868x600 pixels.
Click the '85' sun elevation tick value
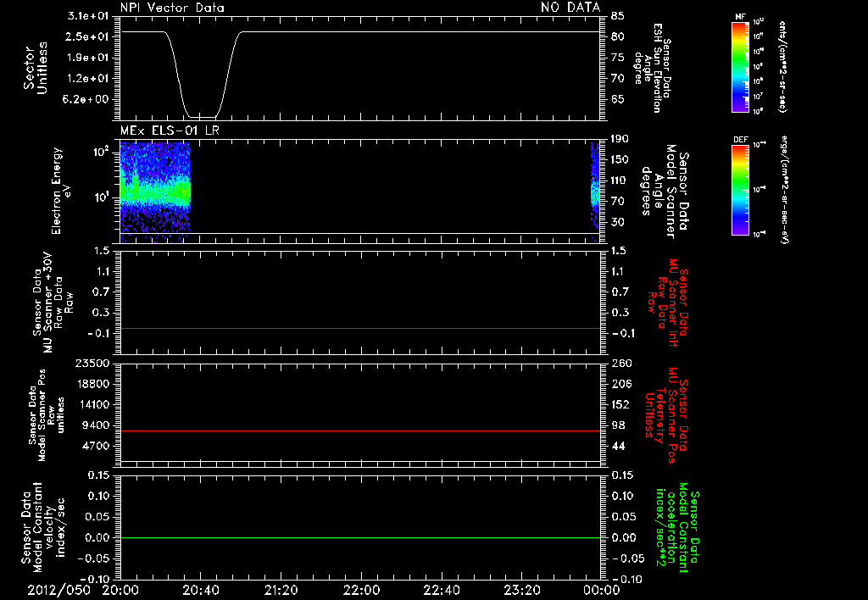(x=618, y=15)
